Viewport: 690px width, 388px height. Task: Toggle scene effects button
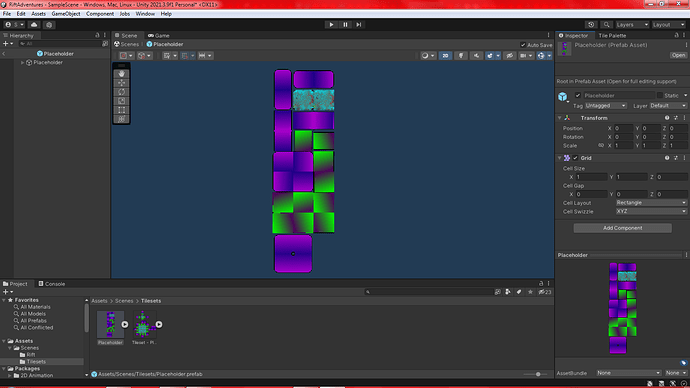click(x=490, y=55)
